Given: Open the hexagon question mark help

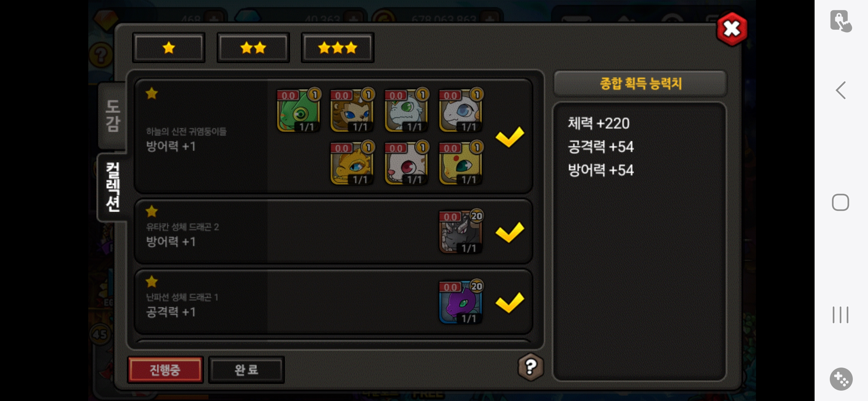Looking at the screenshot, I should [531, 367].
